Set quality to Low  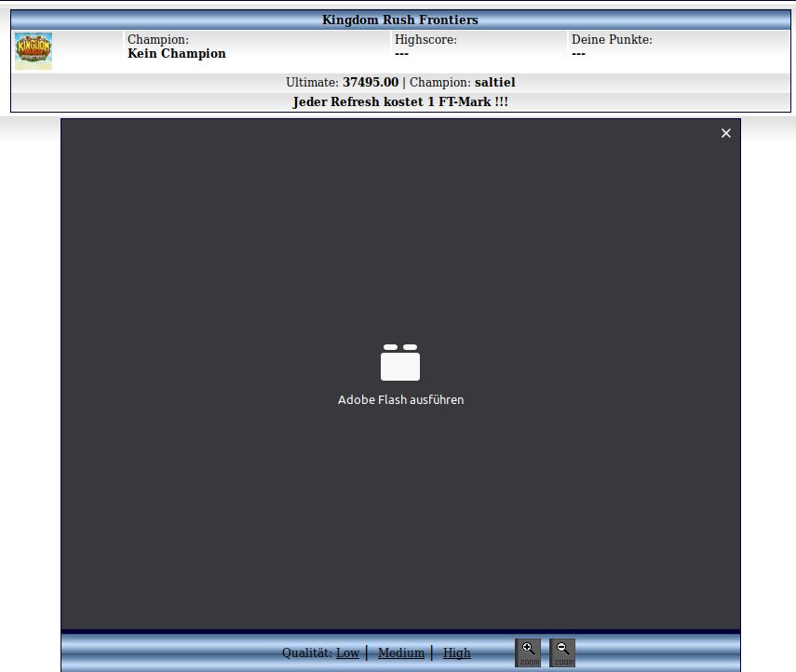pyautogui.click(x=347, y=653)
